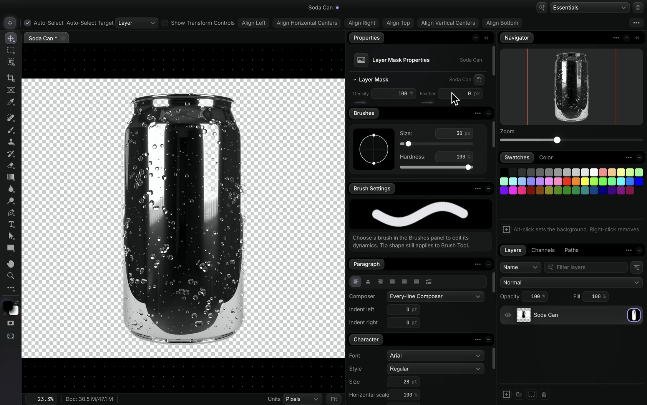Pick the red color swatch
This screenshot has width=647, height=405.
[567, 181]
